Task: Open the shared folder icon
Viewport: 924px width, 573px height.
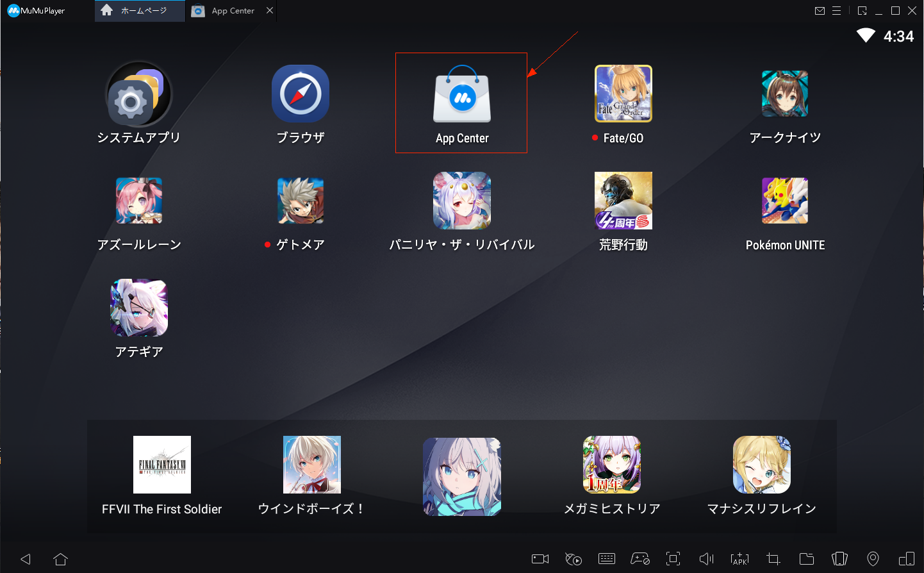Action: pos(807,559)
